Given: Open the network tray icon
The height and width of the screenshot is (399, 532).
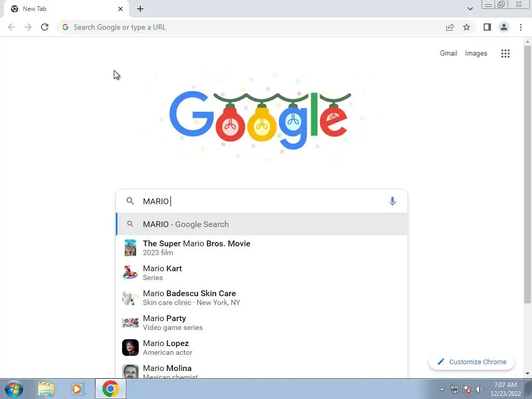Looking at the screenshot, I should tap(454, 389).
